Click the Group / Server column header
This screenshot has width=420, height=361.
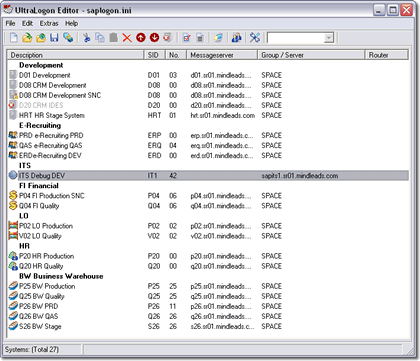(x=311, y=55)
